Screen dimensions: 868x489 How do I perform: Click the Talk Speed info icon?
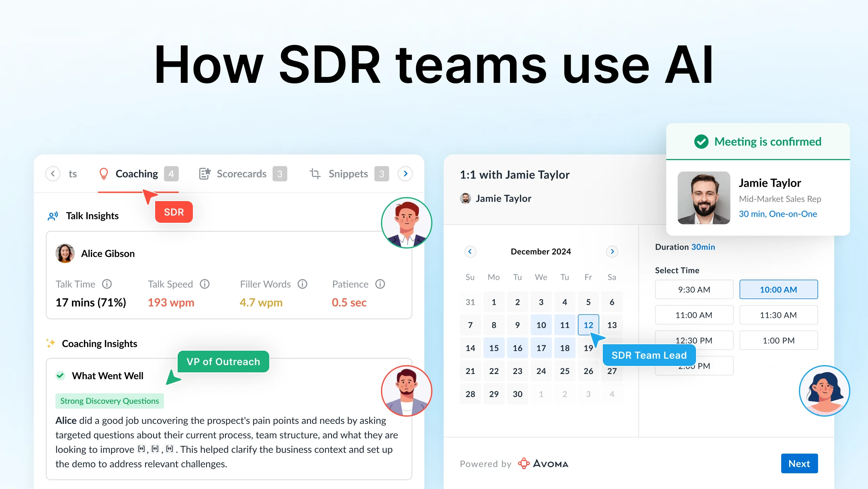click(205, 284)
